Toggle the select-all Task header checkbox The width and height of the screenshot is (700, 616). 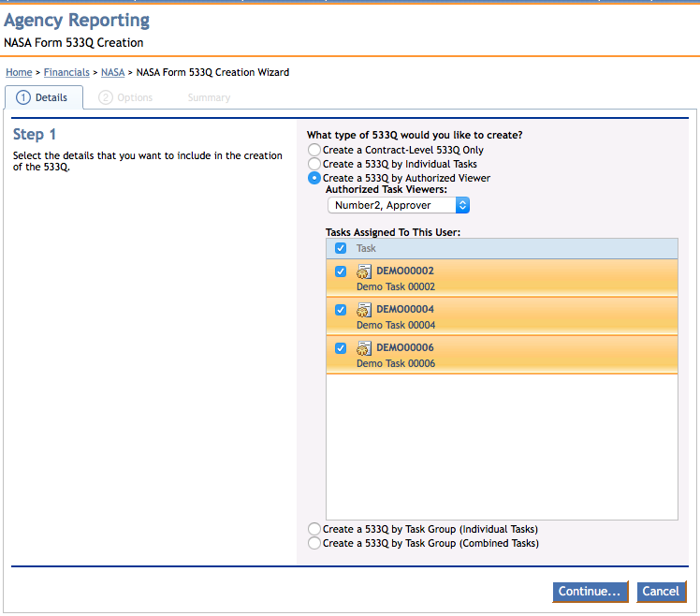[341, 249]
